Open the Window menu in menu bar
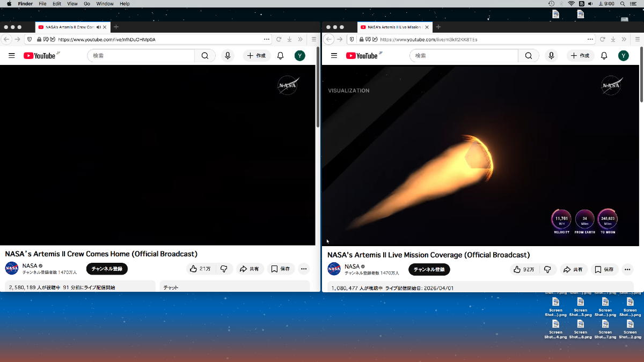Viewport: 644px width, 362px height. (105, 4)
